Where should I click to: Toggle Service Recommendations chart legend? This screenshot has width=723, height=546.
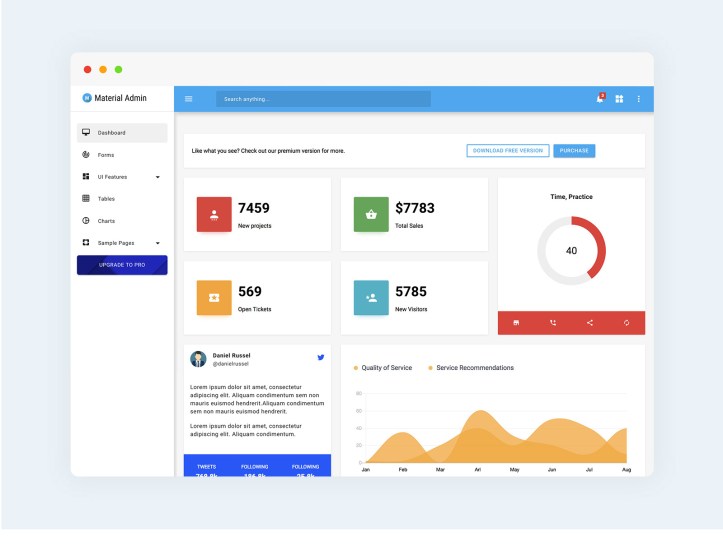click(471, 368)
